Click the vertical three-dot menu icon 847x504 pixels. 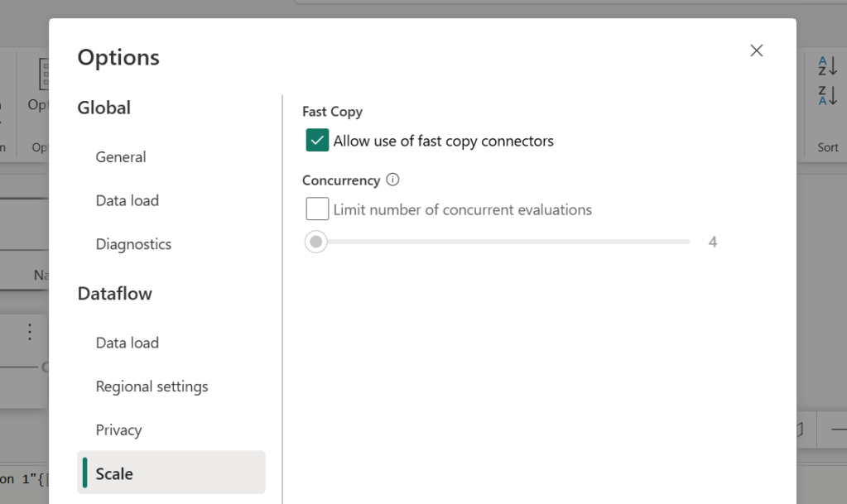tap(30, 332)
